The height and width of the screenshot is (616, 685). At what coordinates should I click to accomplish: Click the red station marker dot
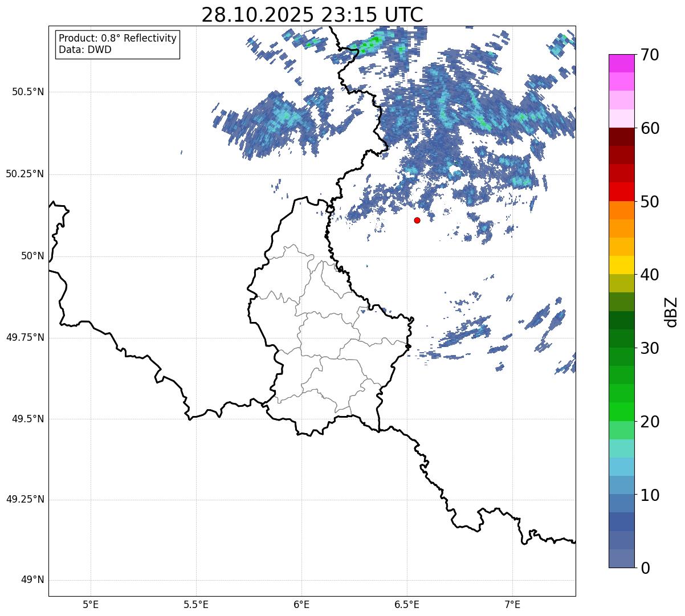[x=417, y=220]
